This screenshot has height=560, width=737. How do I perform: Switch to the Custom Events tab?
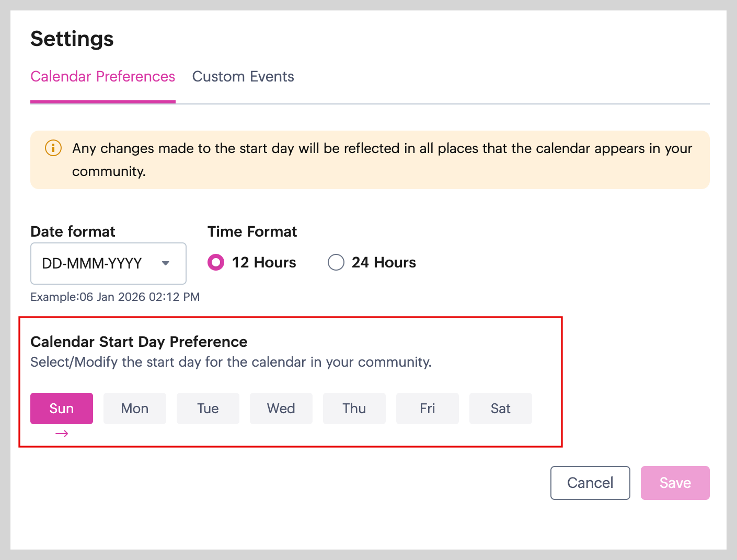[x=243, y=77]
